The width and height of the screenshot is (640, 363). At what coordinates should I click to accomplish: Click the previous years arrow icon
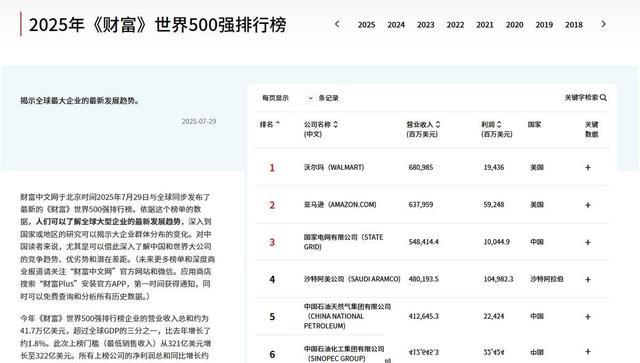pos(337,24)
